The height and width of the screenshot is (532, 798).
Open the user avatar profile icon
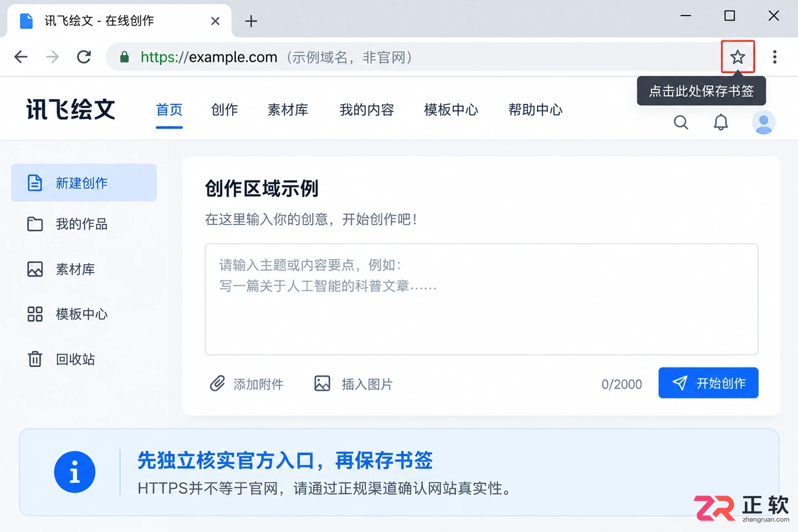(x=764, y=122)
